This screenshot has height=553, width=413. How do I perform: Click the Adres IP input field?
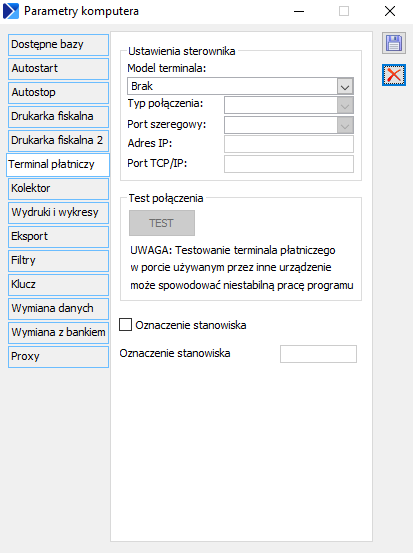point(289,144)
